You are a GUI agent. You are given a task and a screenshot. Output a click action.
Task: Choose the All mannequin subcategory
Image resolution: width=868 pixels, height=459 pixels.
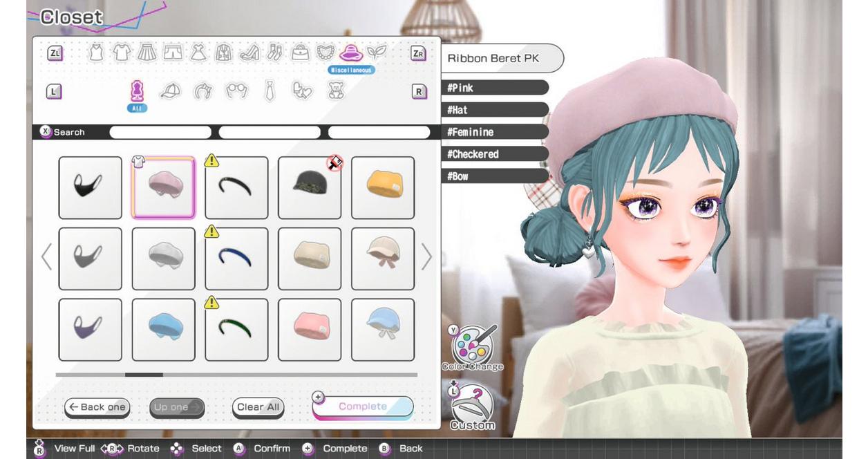[137, 91]
